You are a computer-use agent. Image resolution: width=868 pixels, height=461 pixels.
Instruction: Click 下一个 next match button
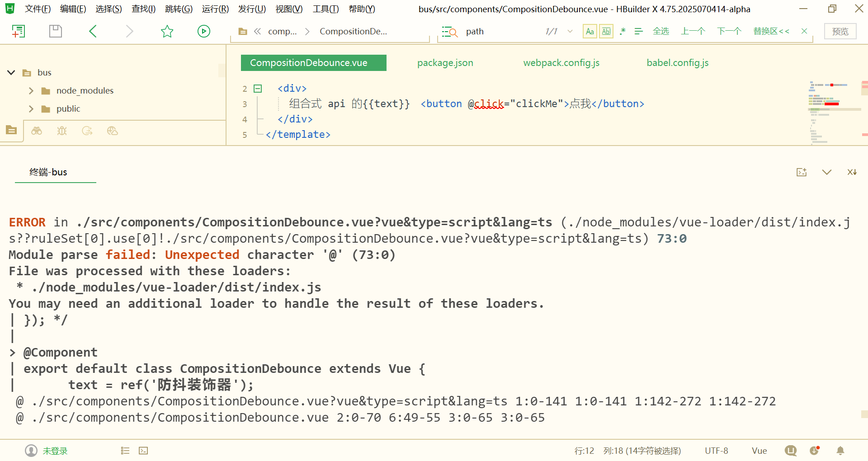729,31
